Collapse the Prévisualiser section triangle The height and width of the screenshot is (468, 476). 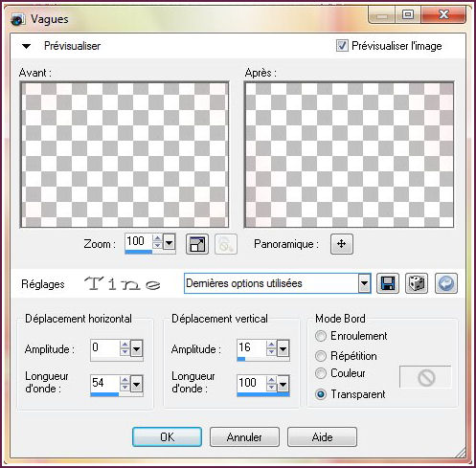click(26, 46)
